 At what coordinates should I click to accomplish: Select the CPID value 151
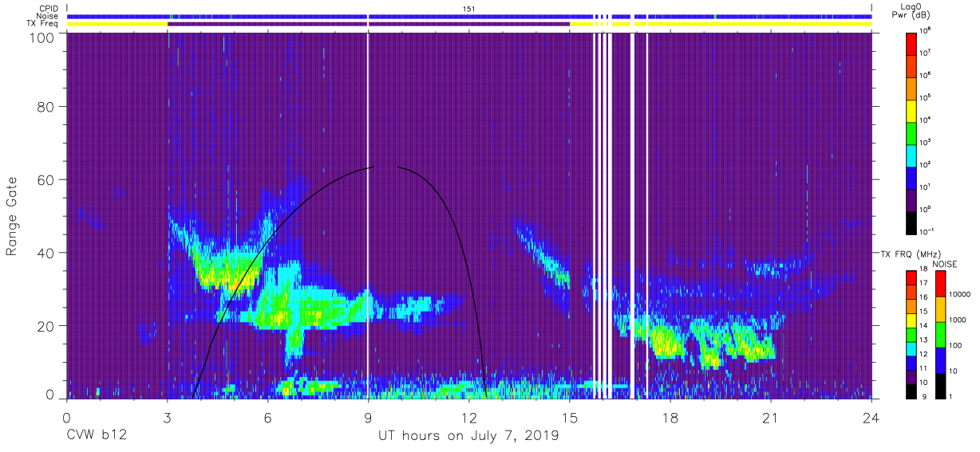pyautogui.click(x=469, y=8)
